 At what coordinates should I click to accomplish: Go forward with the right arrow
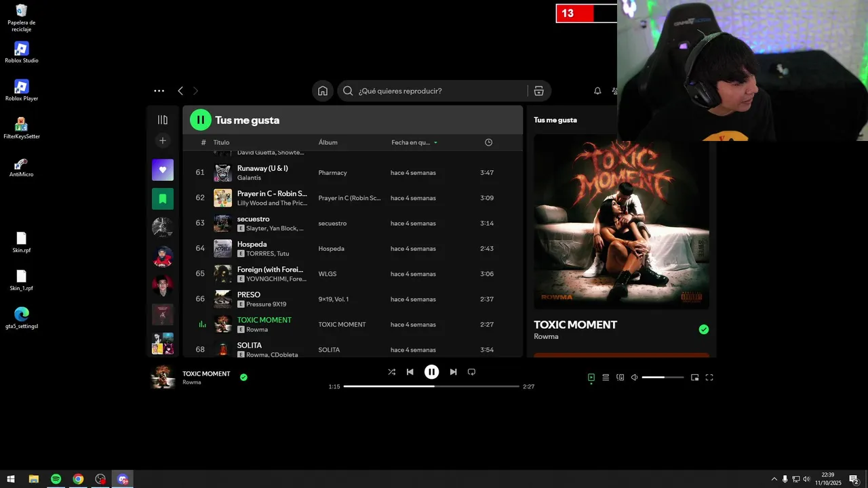[196, 91]
